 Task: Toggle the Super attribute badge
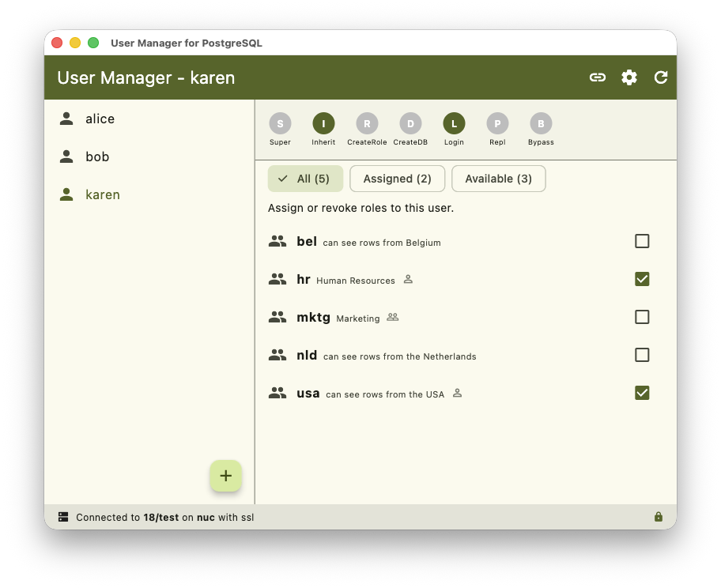pyautogui.click(x=280, y=123)
